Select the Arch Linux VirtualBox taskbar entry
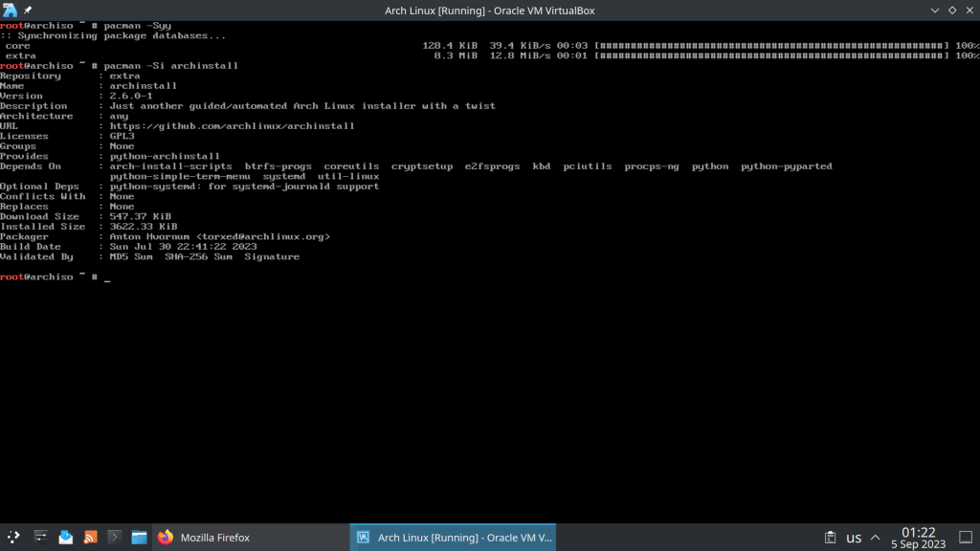The image size is (980, 551). [x=453, y=537]
